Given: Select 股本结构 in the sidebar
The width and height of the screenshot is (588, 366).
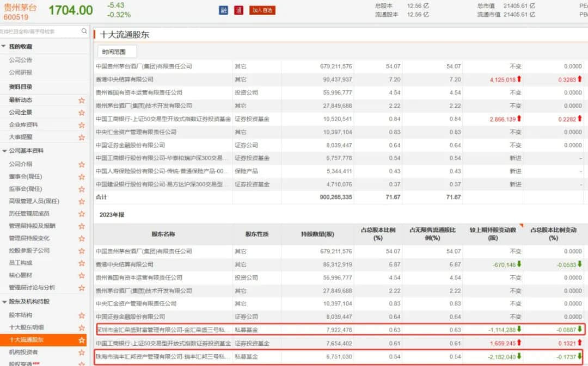Looking at the screenshot, I should click(21, 315).
